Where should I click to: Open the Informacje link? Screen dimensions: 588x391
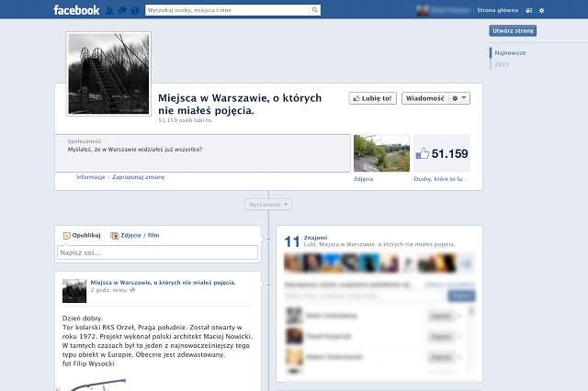(x=91, y=177)
